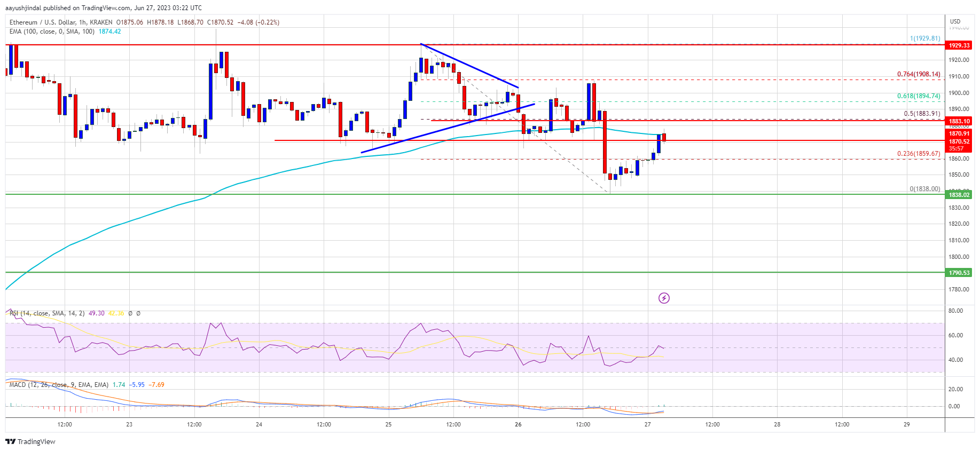Click the Fibonacci 0.5(1883.91) label
This screenshot has width=980, height=451.
coord(922,114)
